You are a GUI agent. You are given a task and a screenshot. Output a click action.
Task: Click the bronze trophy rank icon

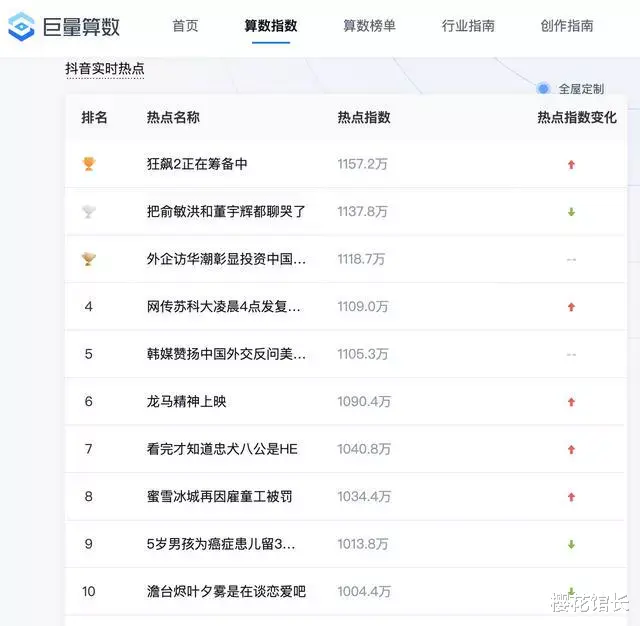click(89, 259)
